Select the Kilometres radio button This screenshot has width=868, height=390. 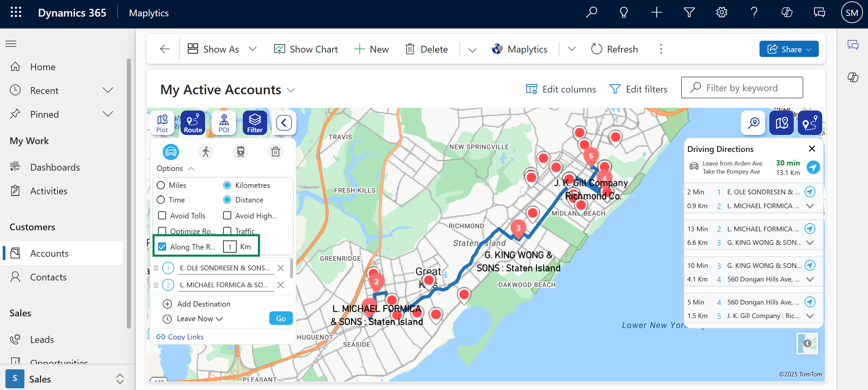point(227,185)
